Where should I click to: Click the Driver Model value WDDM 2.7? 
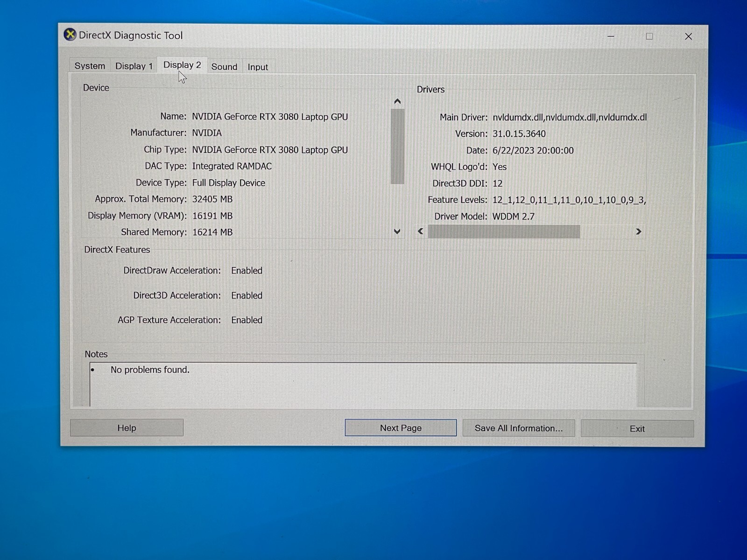click(513, 217)
